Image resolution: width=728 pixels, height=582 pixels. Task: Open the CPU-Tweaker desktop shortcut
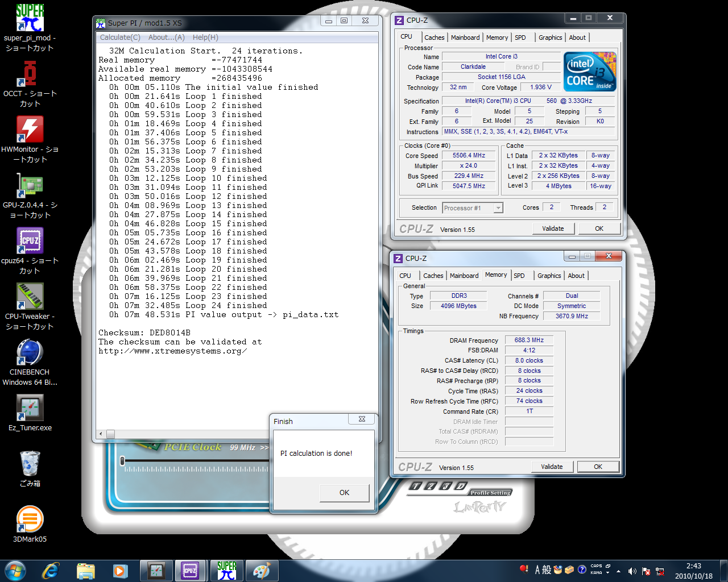(30, 307)
